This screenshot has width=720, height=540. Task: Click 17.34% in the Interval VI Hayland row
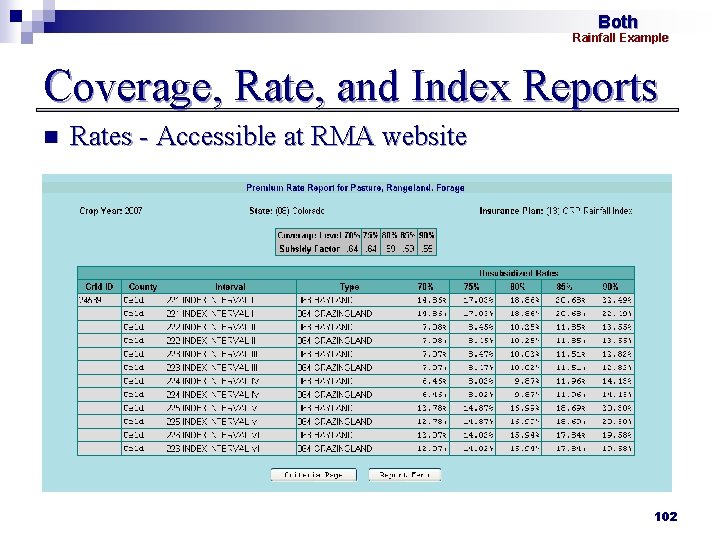(x=571, y=435)
